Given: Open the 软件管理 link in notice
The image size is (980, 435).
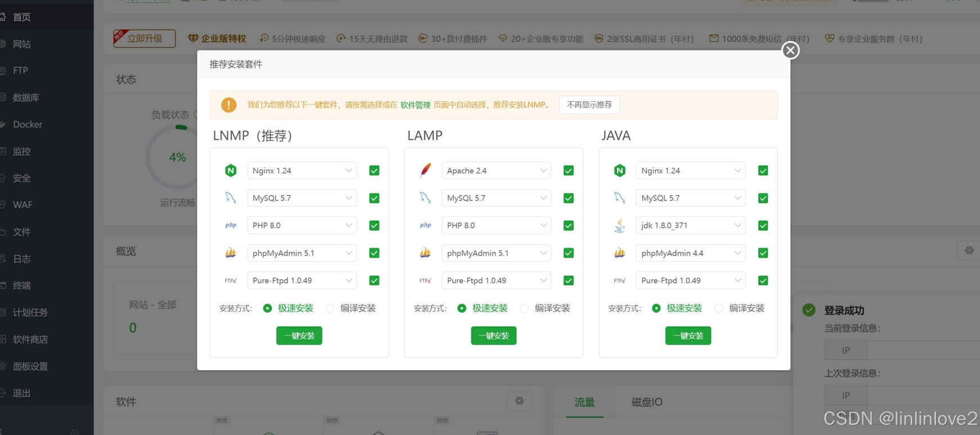Looking at the screenshot, I should pyautogui.click(x=415, y=105).
